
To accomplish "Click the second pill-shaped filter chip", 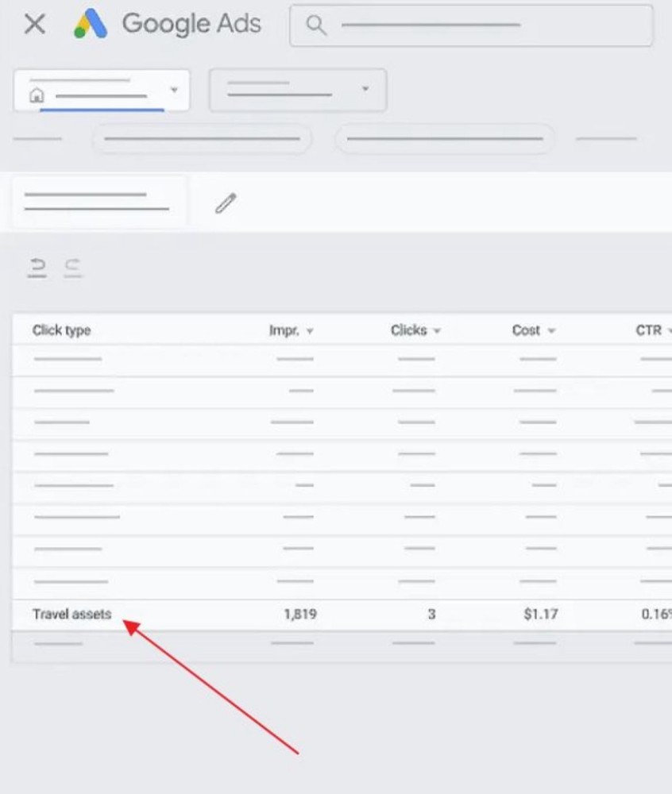I will point(445,139).
